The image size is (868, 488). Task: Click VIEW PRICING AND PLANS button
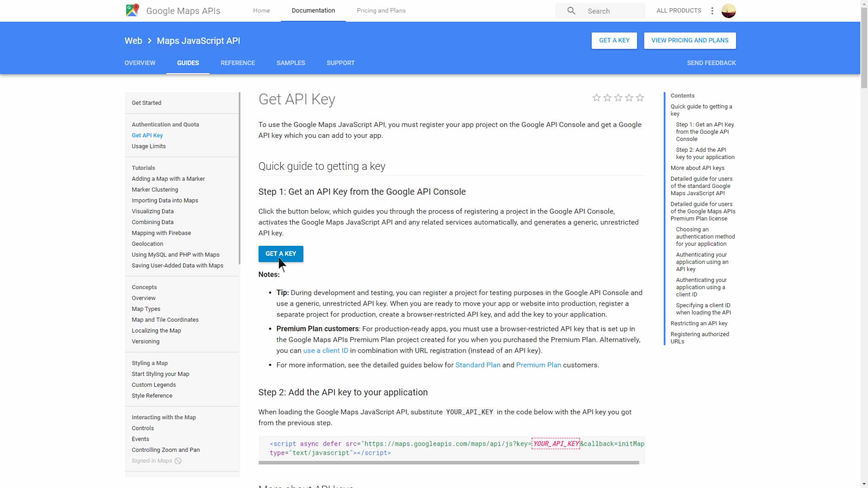690,40
